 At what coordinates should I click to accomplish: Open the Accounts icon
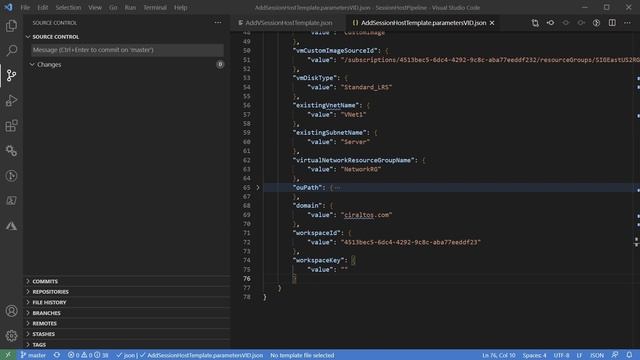[11, 311]
